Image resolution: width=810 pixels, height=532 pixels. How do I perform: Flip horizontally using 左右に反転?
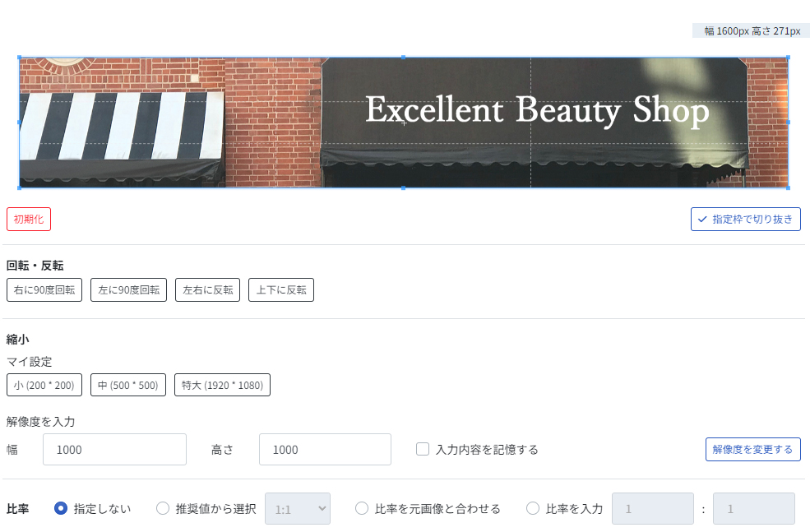208,289
